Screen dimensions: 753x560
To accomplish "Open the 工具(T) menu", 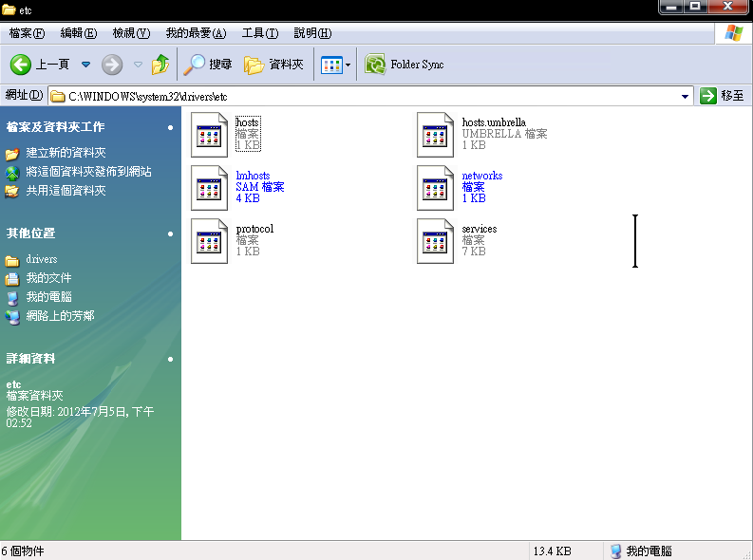I will (x=260, y=33).
